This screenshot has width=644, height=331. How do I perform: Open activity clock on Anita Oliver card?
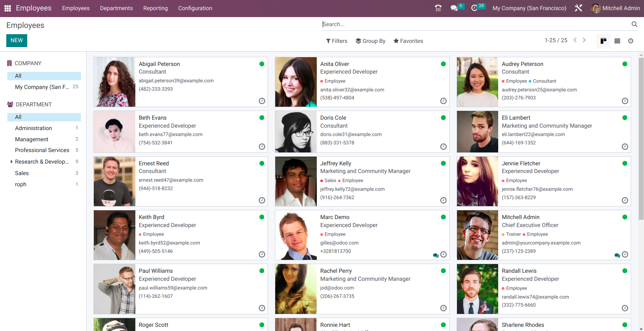[443, 101]
